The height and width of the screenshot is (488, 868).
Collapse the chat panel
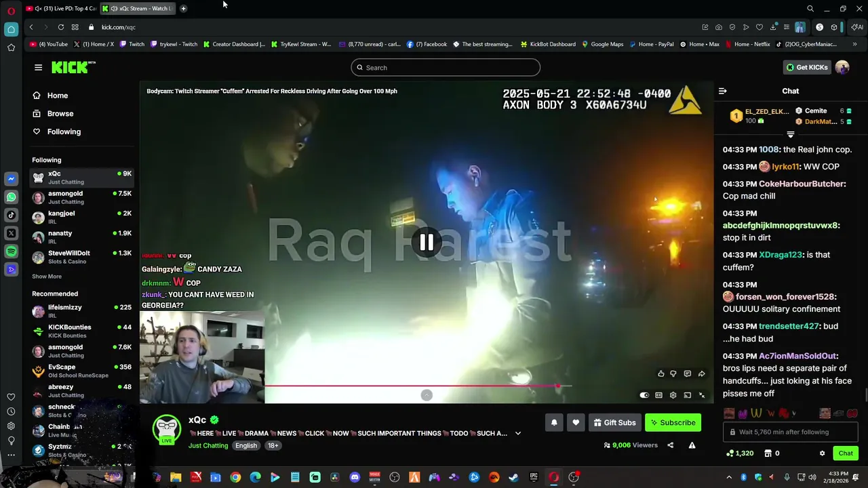coord(723,91)
